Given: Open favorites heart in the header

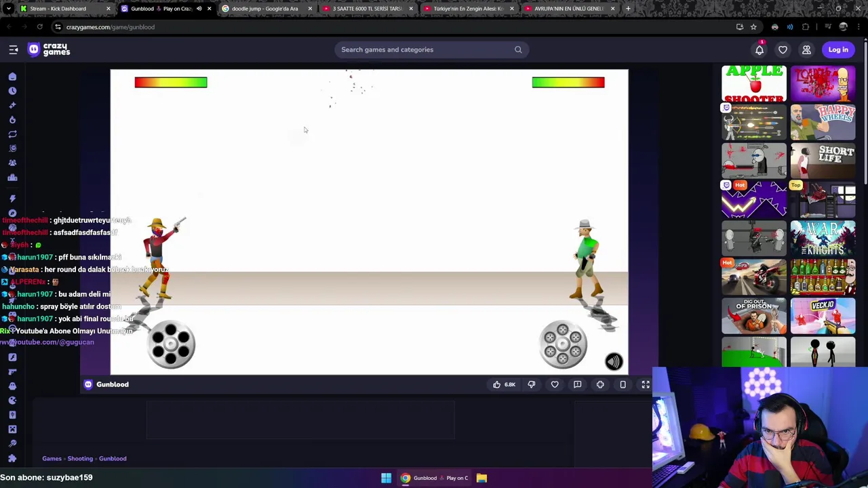Looking at the screenshot, I should (783, 49).
